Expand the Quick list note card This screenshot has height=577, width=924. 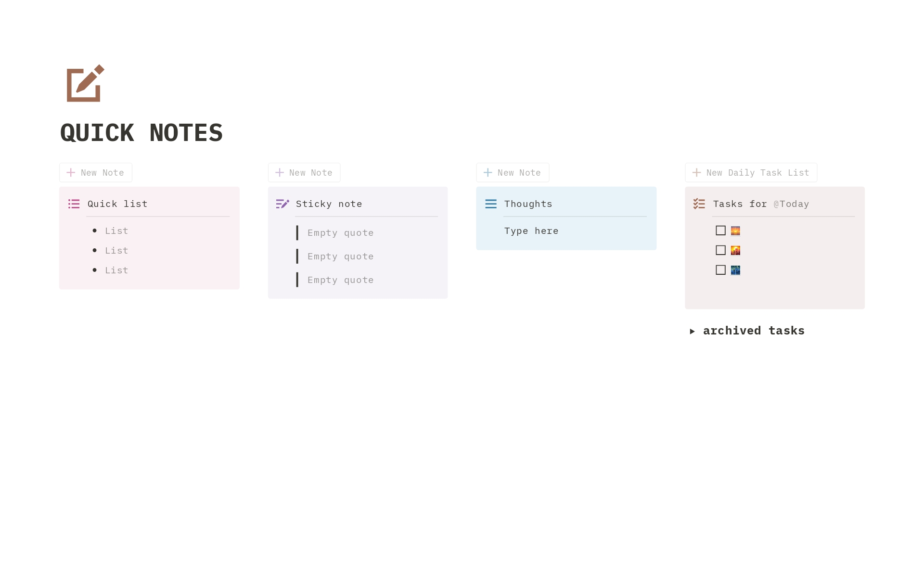point(117,204)
